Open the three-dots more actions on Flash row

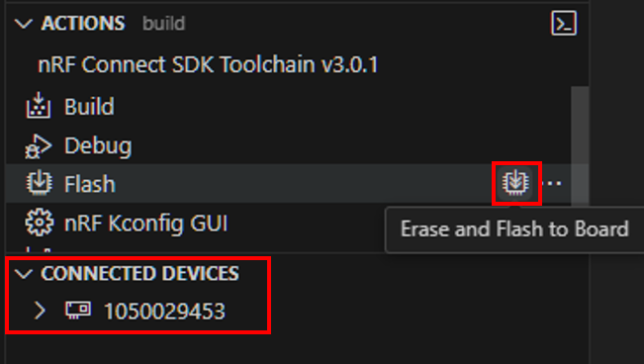(x=554, y=183)
